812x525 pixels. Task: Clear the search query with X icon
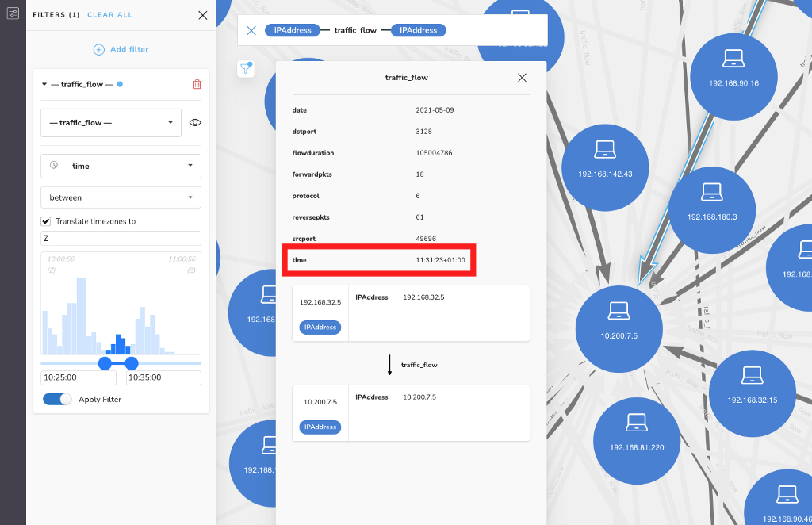pos(251,31)
